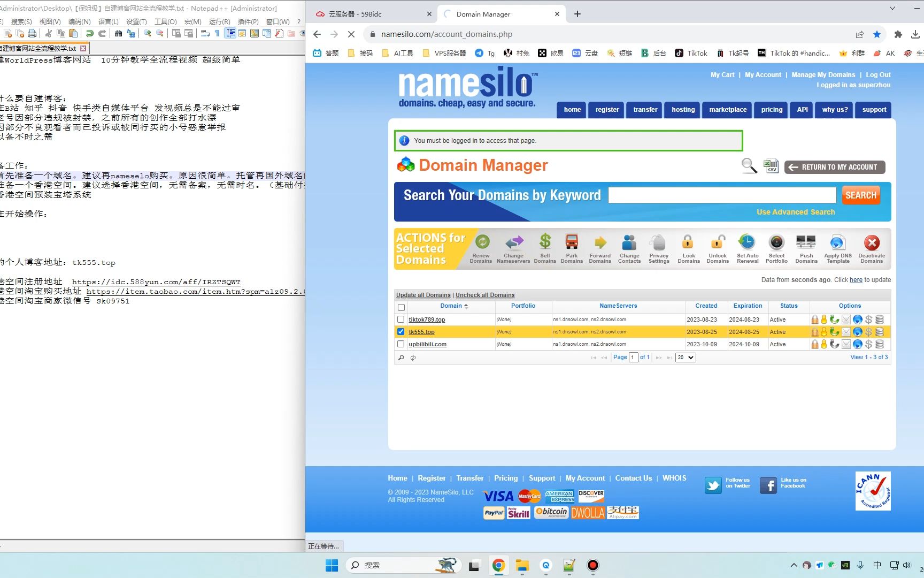
Task: Click the yellow privacy person icon for tk555.top
Action: pyautogui.click(x=824, y=332)
